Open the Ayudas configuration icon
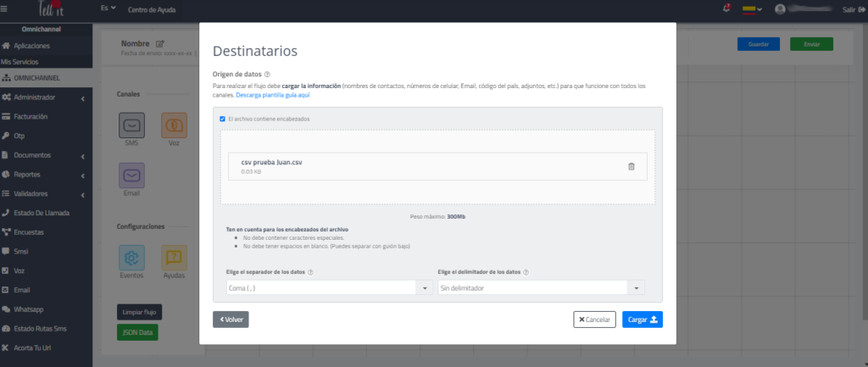Image resolution: width=868 pixels, height=367 pixels. (174, 258)
